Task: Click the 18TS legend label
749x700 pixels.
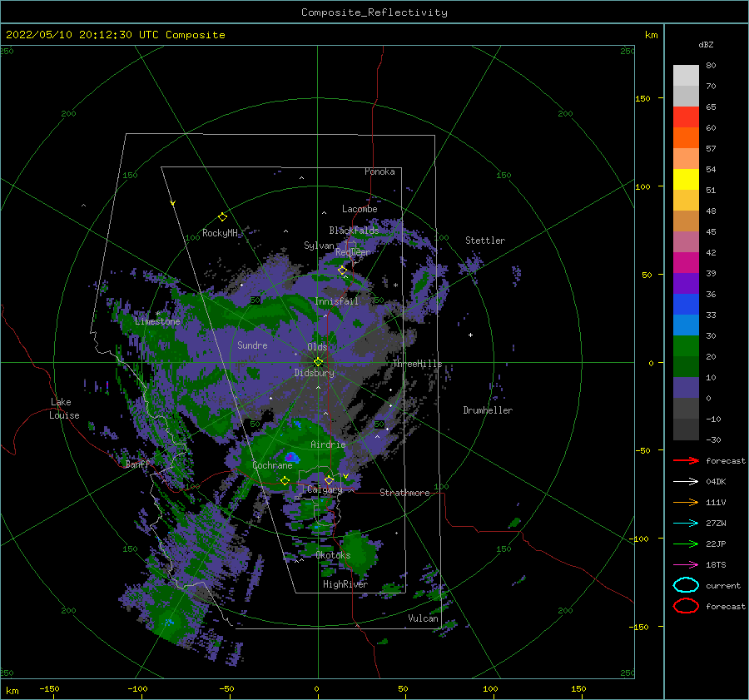Action: (x=716, y=564)
